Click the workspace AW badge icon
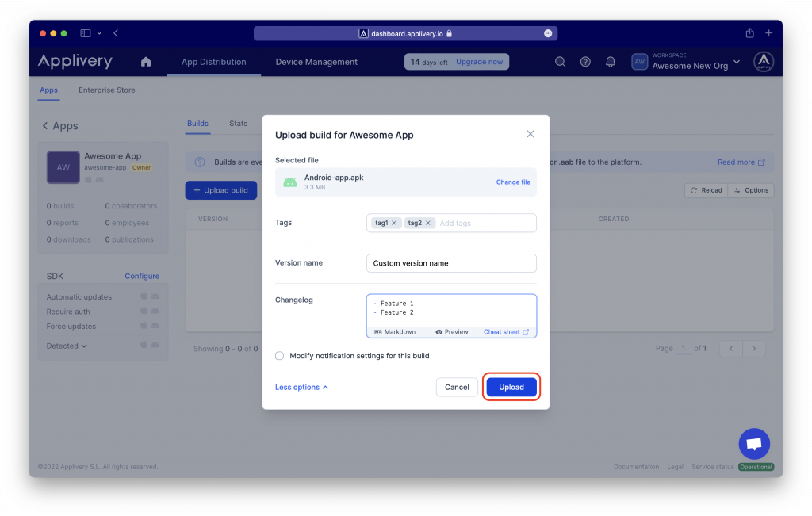Screen dimensions: 812x516 (640, 62)
